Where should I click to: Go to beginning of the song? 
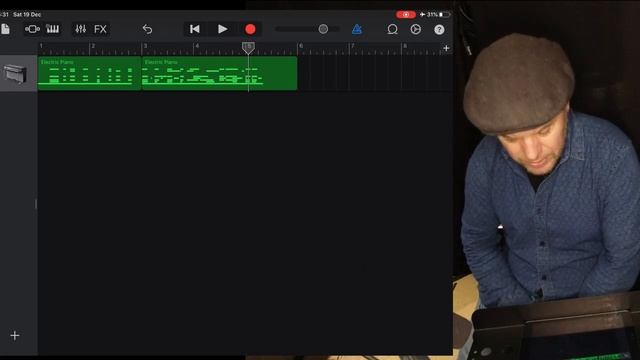195,29
